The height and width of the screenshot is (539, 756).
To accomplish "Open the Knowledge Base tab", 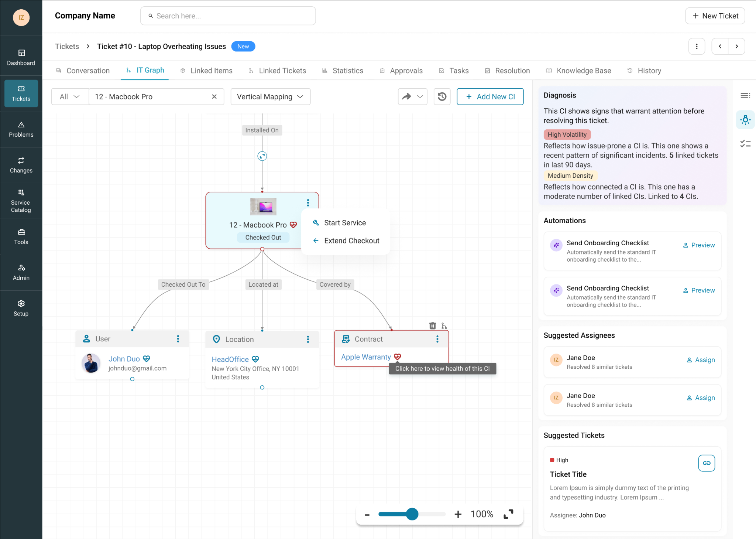I will pyautogui.click(x=578, y=71).
